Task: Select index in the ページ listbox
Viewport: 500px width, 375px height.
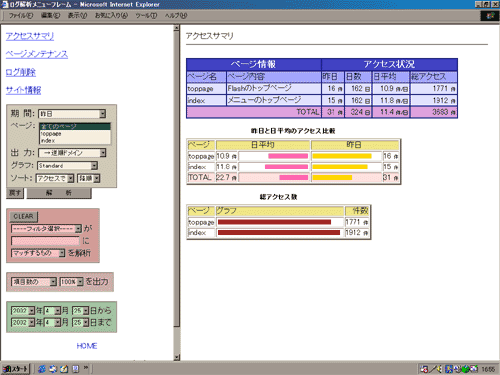Action: click(x=75, y=141)
